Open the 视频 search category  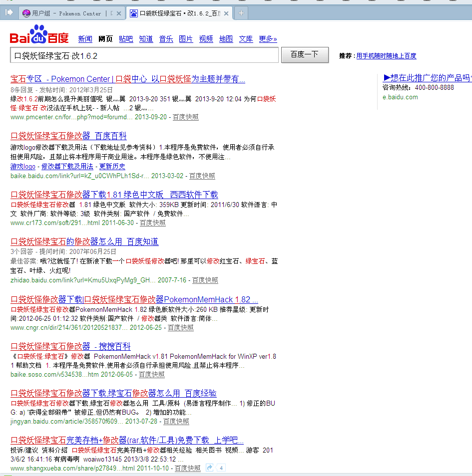pos(206,39)
